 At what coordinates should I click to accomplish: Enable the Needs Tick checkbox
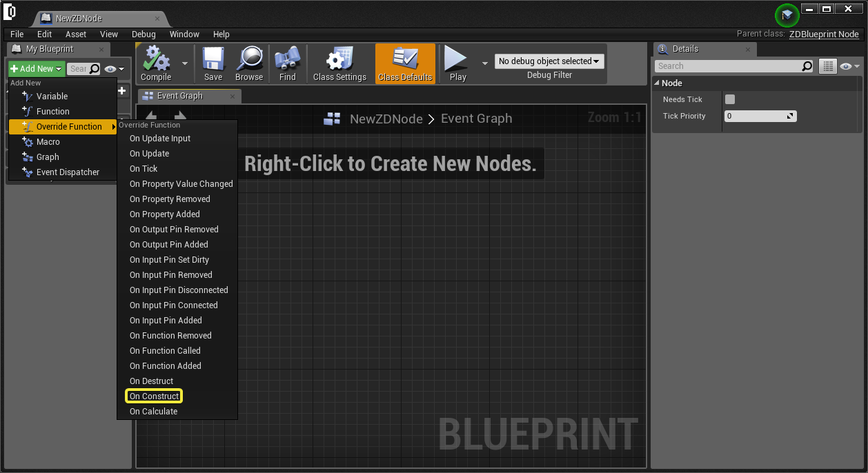tap(730, 99)
